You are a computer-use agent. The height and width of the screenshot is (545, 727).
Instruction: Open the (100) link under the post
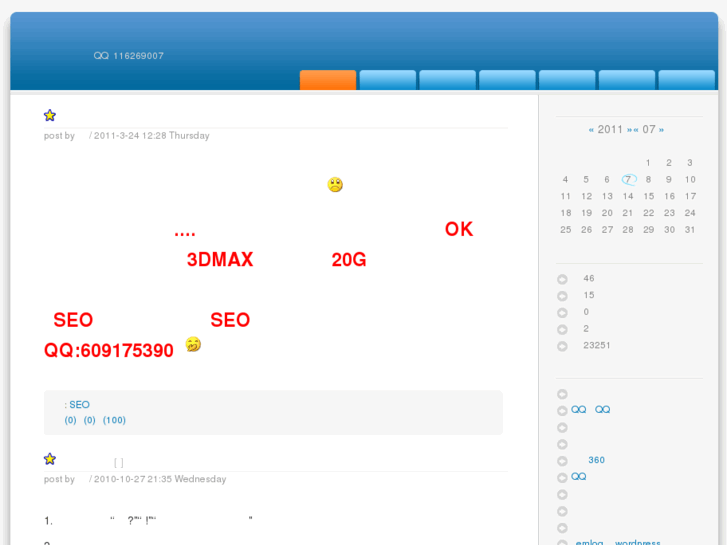click(x=114, y=420)
